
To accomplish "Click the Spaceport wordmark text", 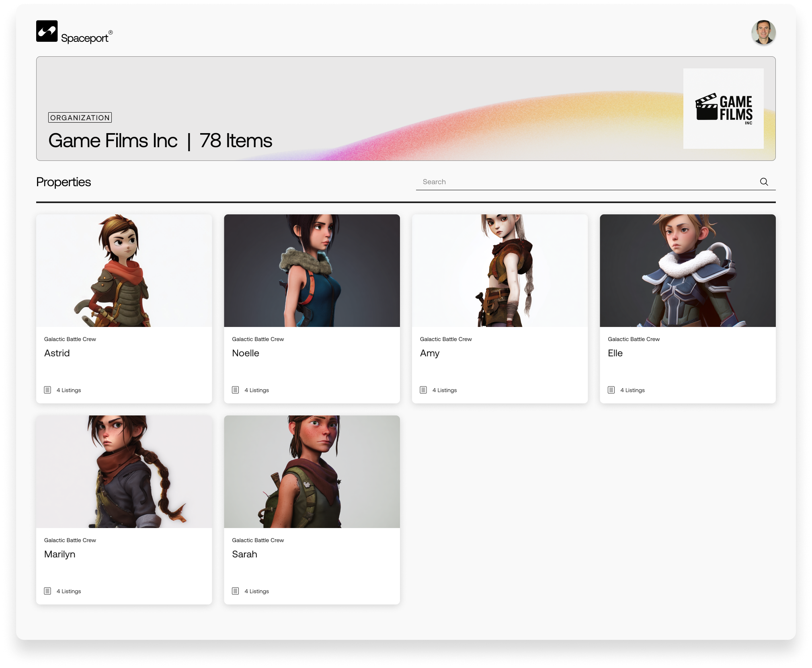I will [x=85, y=38].
